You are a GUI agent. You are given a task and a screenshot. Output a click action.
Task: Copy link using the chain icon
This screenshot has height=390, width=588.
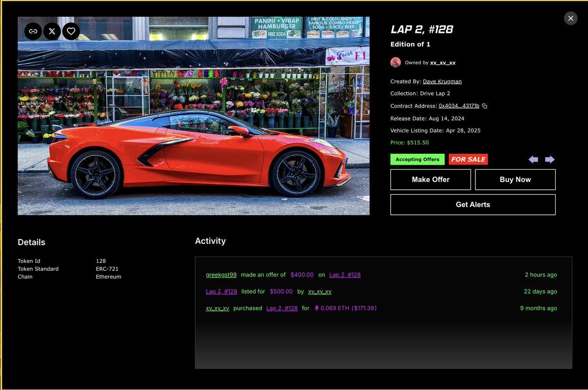pos(33,31)
